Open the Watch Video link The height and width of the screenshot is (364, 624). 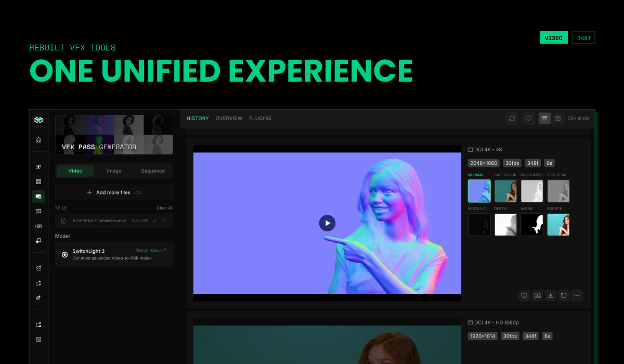[151, 250]
